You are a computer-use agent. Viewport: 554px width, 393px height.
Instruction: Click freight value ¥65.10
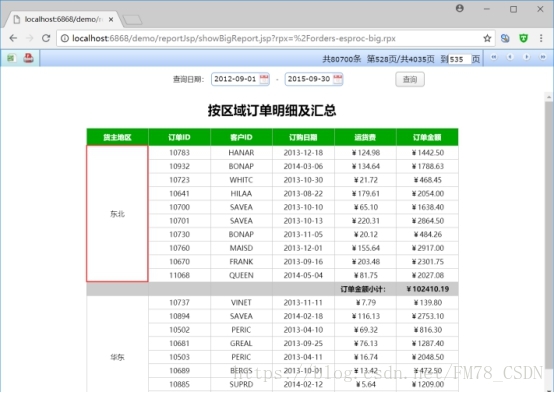click(365, 207)
